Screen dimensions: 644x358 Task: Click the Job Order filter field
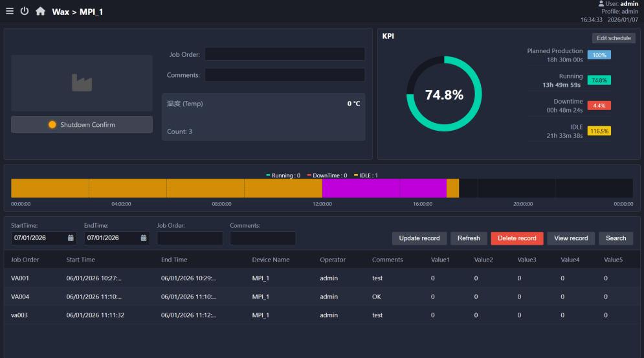pyautogui.click(x=190, y=238)
